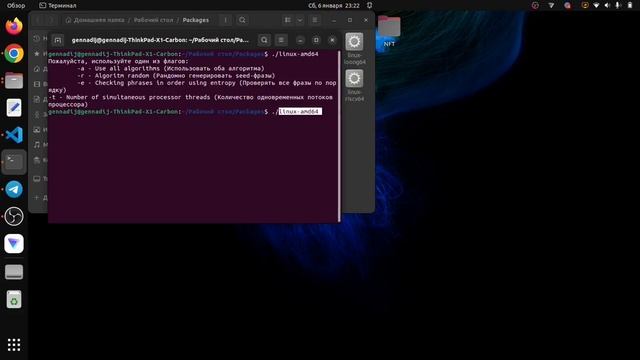This screenshot has width=640, height=360.
Task: Open the clock and calendar panel
Action: (334, 5)
